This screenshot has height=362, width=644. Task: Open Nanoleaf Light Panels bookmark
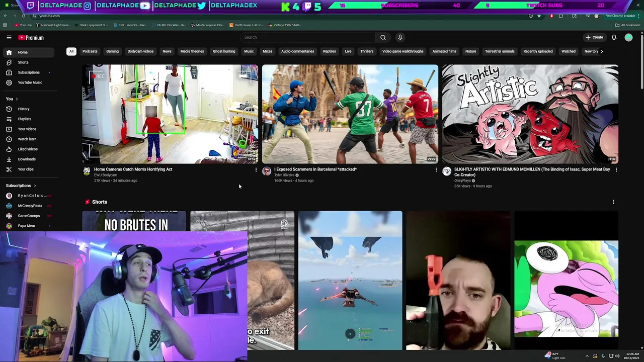54,25
